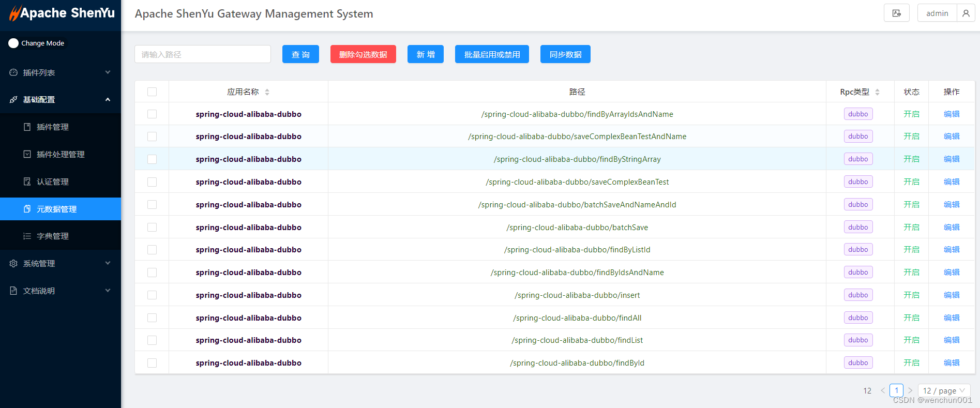The height and width of the screenshot is (408, 980).
Task: Sort by Rpc类型 column arrows
Action: [878, 92]
